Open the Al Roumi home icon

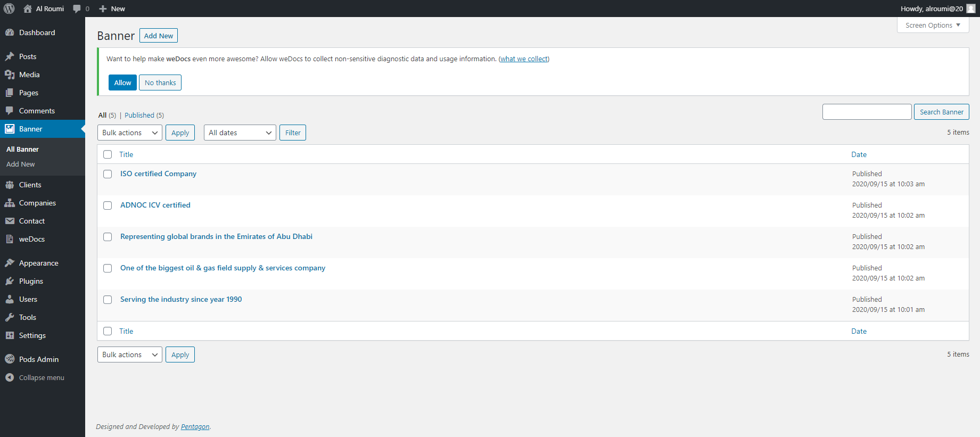28,9
